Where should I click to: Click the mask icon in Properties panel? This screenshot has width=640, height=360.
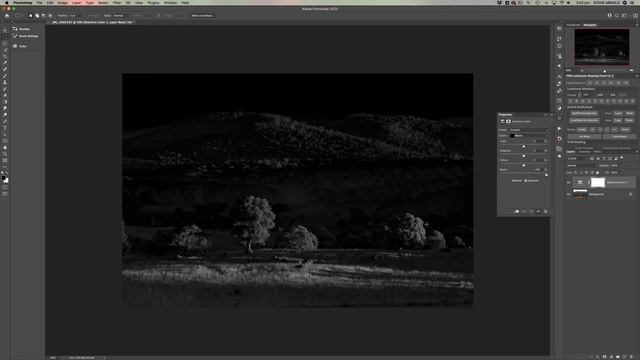tap(509, 121)
